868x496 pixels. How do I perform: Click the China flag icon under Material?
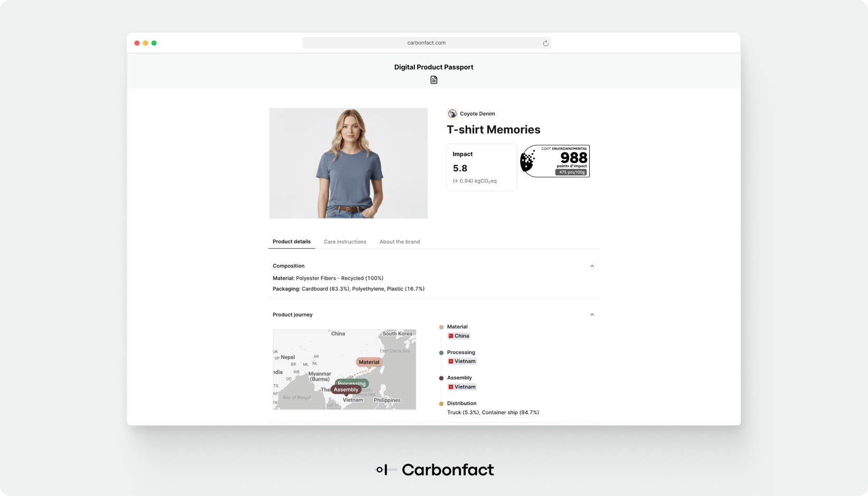coord(451,336)
